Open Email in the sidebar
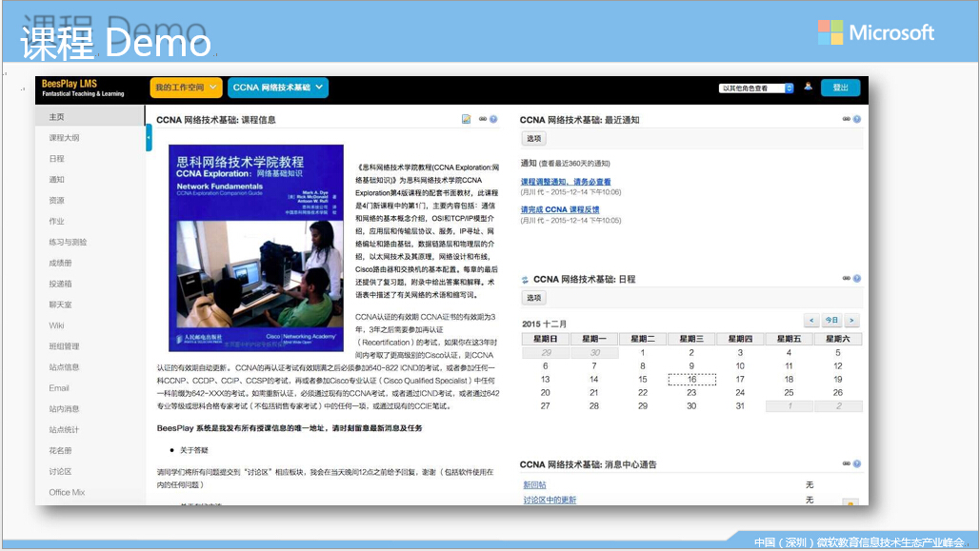The image size is (980, 551). [59, 388]
